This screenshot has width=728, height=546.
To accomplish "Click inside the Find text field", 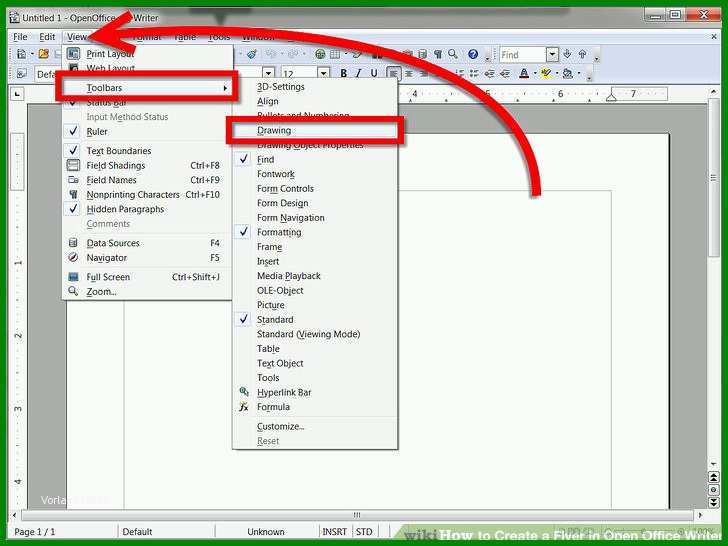I will click(x=522, y=55).
